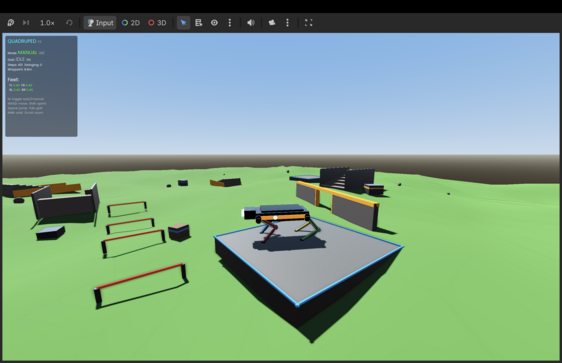Click the Feet heading in HUD
This screenshot has width=562, height=363.
pyautogui.click(x=13, y=79)
